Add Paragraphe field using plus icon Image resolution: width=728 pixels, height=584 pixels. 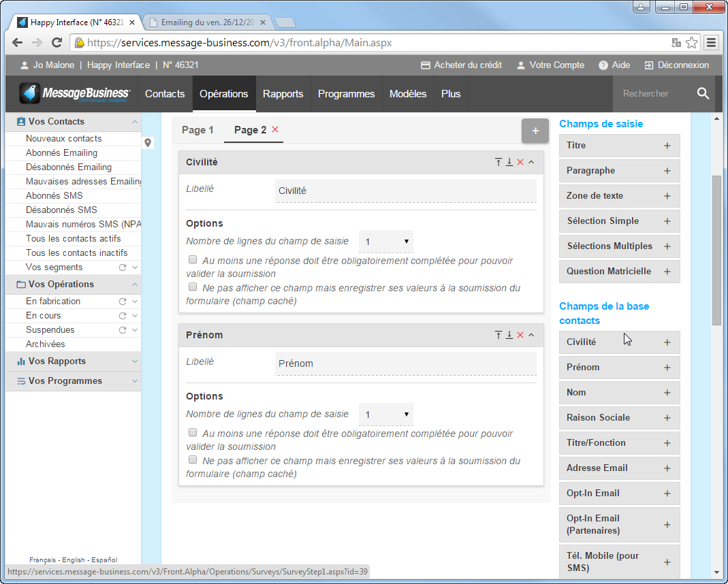[667, 171]
